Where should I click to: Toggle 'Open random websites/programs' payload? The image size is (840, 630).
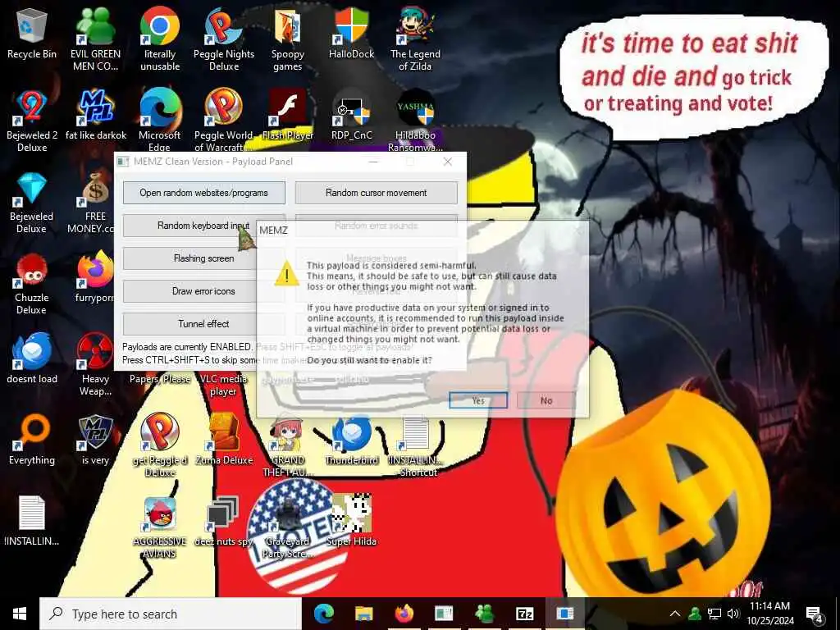pyautogui.click(x=203, y=193)
